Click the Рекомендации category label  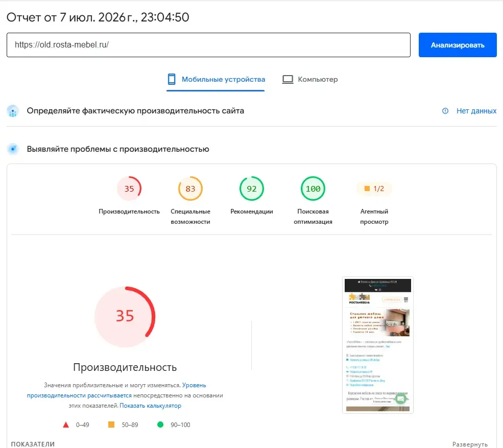251,211
